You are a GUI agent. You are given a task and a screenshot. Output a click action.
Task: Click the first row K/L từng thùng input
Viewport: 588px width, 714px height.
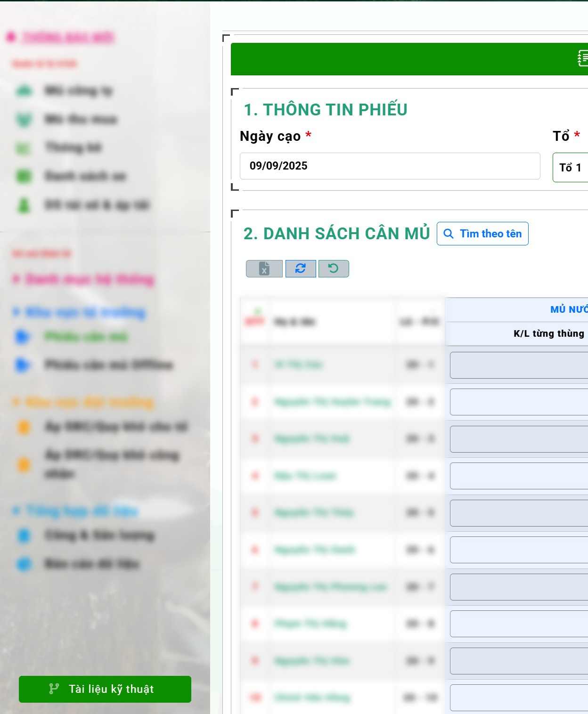pyautogui.click(x=519, y=365)
